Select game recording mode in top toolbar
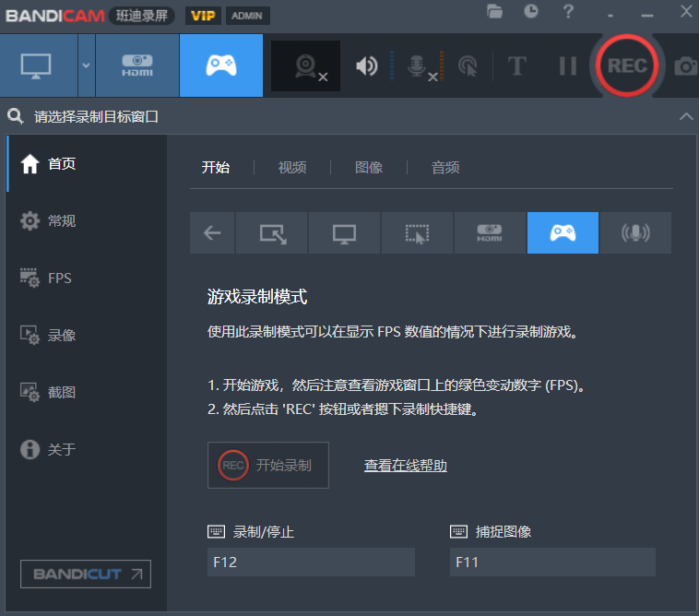 point(221,65)
